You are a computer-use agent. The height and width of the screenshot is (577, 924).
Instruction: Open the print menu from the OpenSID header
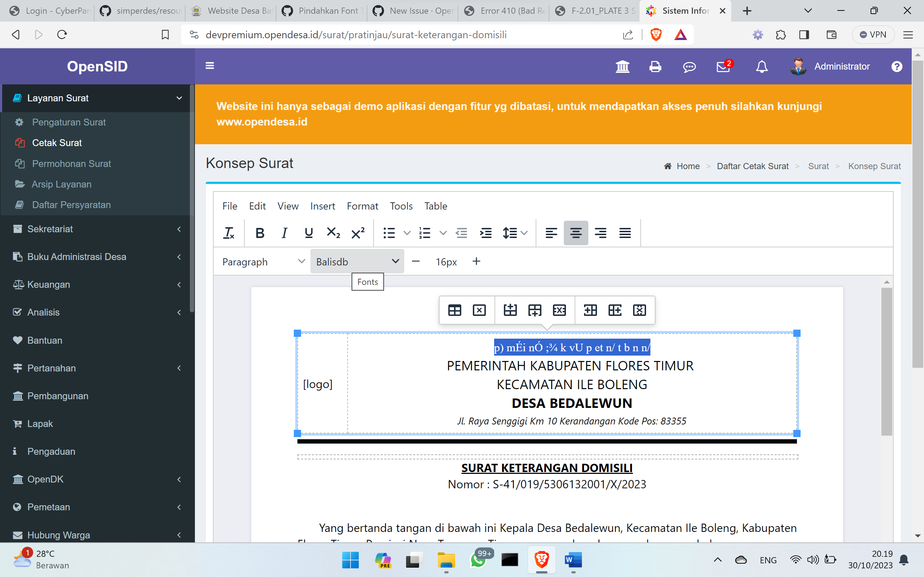(x=655, y=66)
